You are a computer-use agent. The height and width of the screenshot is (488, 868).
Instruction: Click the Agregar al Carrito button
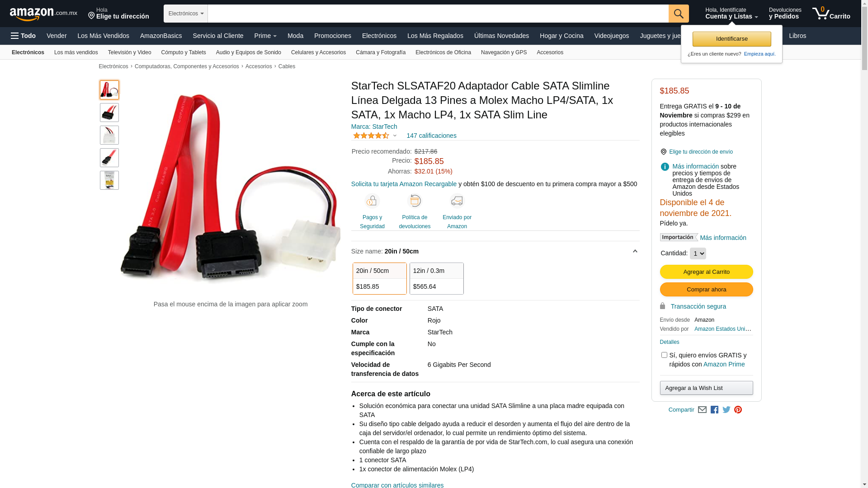706,272
